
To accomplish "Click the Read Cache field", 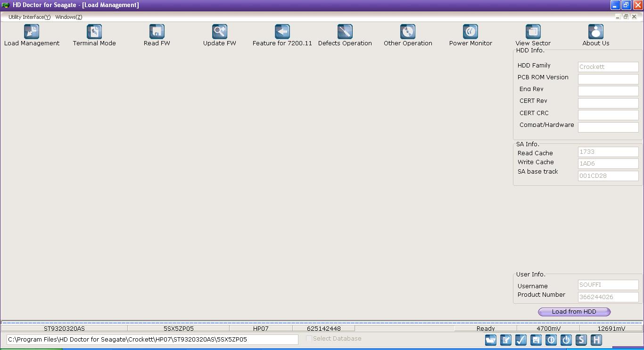I will click(x=608, y=152).
